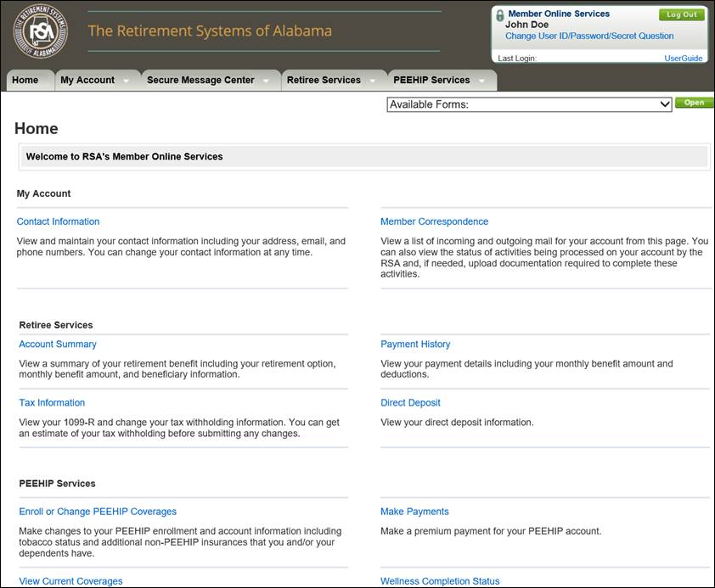Open the Make Payments link
Viewport: 715px width, 588px height.
coord(414,512)
